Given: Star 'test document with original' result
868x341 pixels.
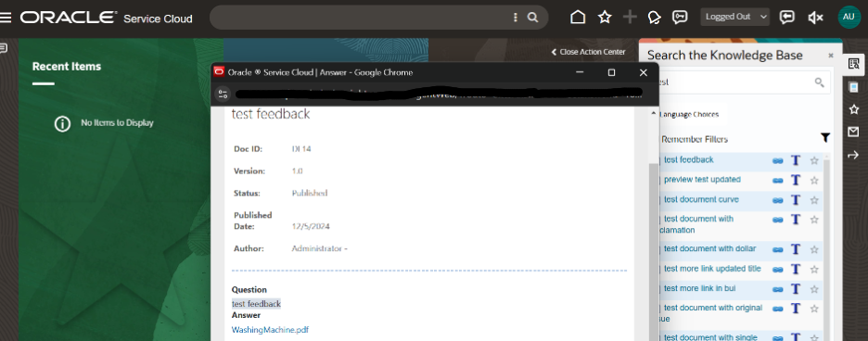Looking at the screenshot, I should tap(814, 309).
